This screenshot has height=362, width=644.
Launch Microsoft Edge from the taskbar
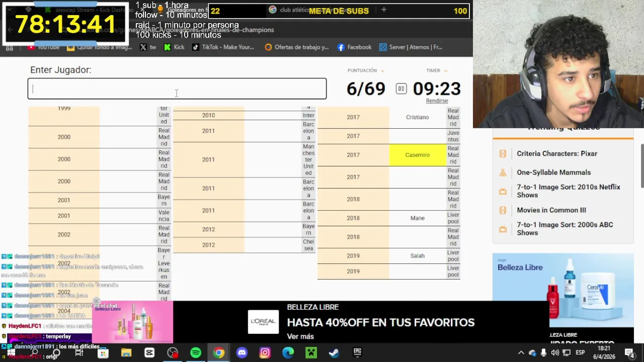288,353
